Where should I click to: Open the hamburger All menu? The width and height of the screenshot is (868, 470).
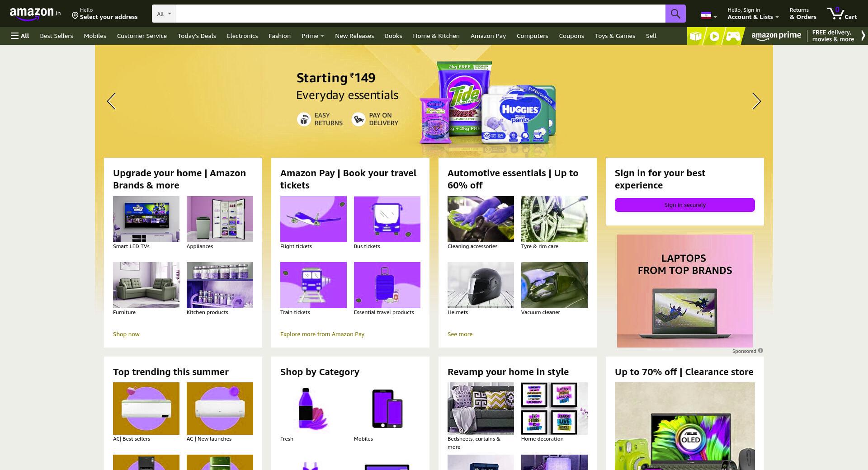point(20,36)
